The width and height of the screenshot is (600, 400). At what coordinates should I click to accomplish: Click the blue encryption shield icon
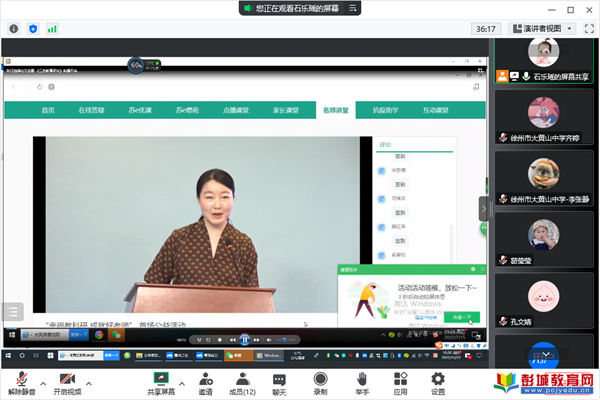33,29
